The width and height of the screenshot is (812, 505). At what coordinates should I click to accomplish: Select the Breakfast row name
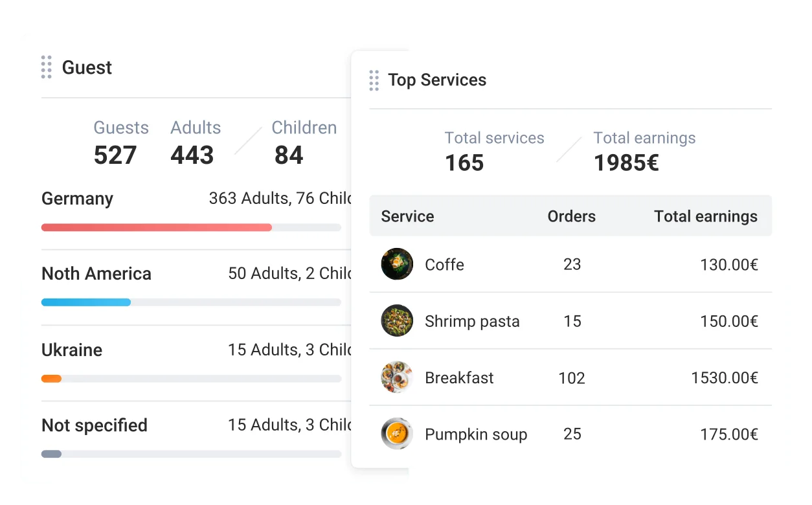pos(459,377)
